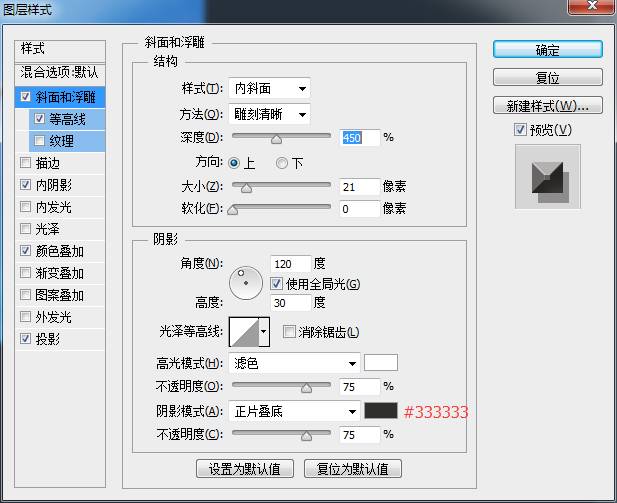Viewport: 617px width, 503px height.
Task: Expand the 阴影模式 dropdown showing 正片叠底
Action: coord(294,411)
